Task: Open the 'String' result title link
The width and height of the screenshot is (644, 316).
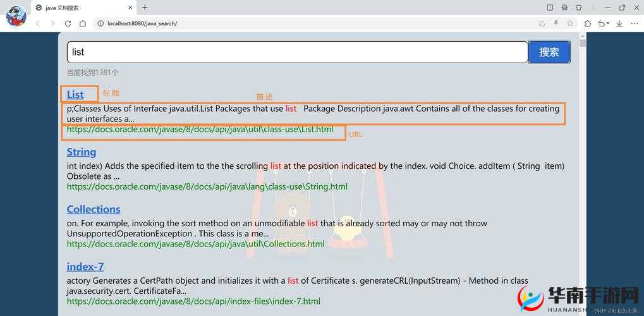Action: 82,152
